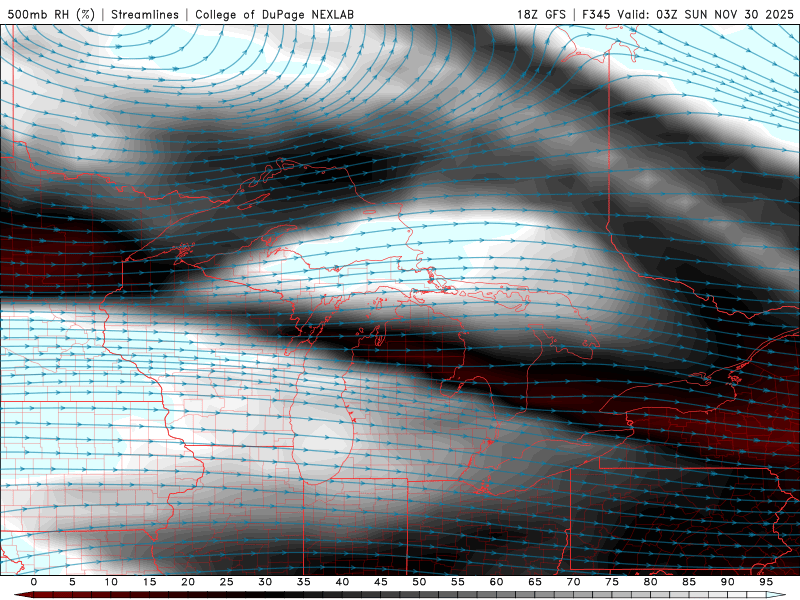
Task: Click the "F345" forecast hour label
Action: tap(596, 14)
